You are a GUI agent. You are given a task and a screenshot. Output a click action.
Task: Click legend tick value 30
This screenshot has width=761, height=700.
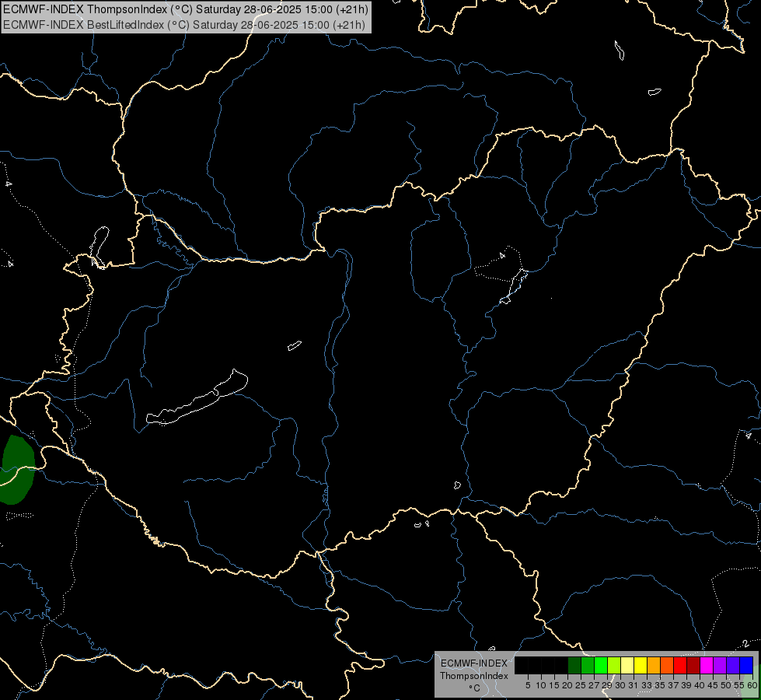[620, 685]
